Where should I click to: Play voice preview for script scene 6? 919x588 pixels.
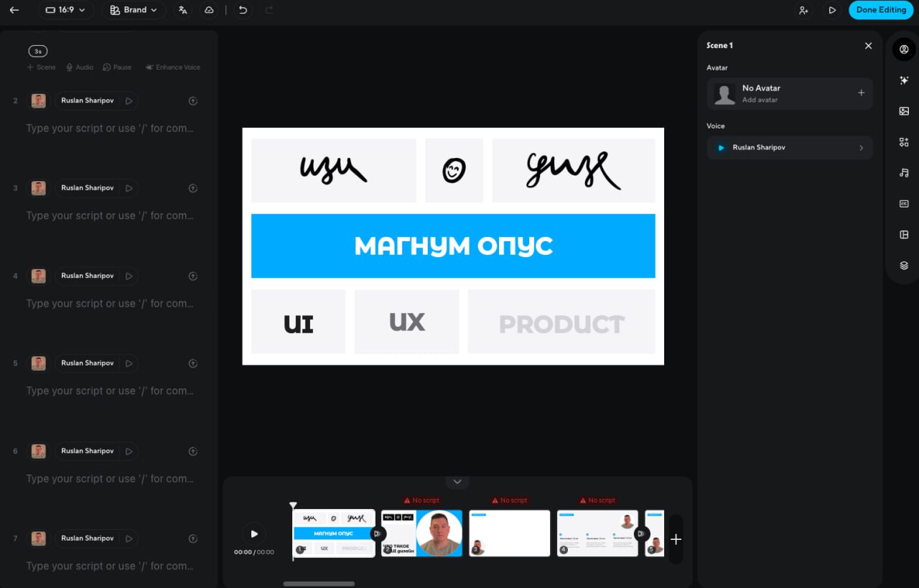click(129, 451)
